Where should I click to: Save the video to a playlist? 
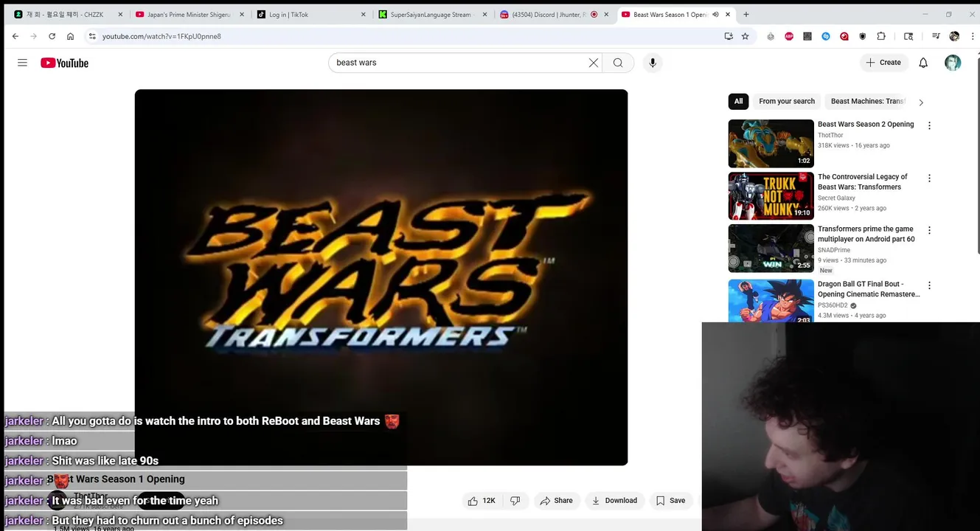coord(670,501)
